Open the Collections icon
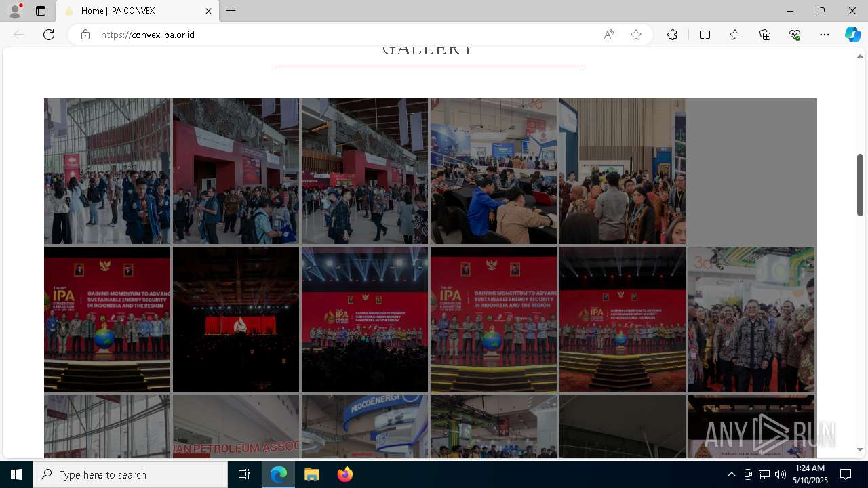868x488 pixels. click(765, 35)
